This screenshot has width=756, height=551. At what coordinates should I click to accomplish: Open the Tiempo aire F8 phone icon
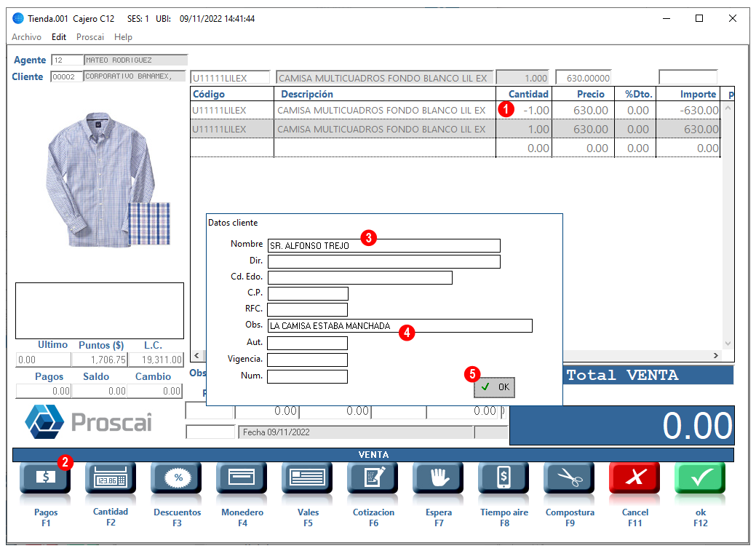[504, 477]
